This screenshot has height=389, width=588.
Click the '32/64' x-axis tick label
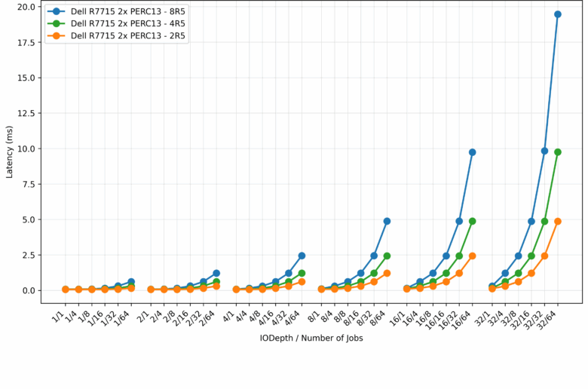pyautogui.click(x=547, y=317)
